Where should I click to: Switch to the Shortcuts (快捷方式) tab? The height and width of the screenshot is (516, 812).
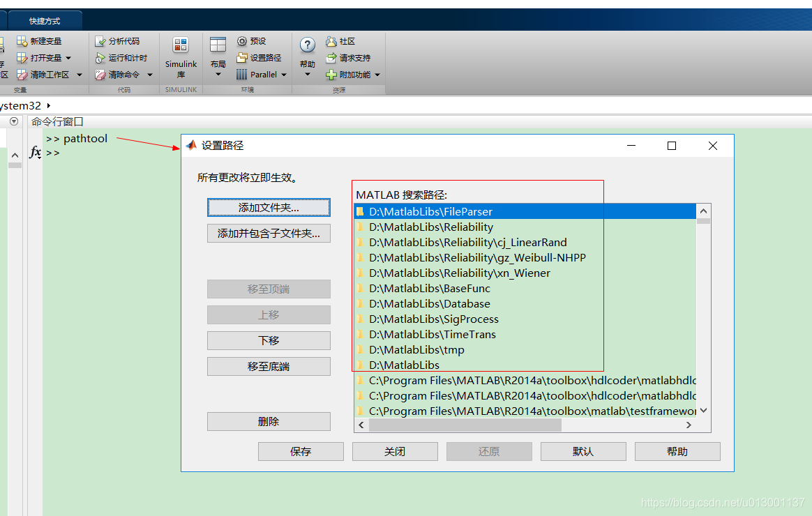[x=45, y=21]
